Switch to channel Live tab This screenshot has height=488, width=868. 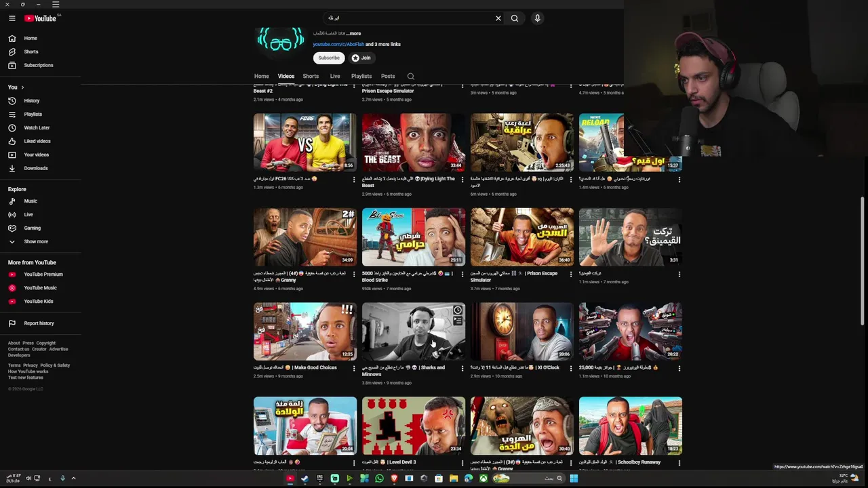(x=335, y=77)
